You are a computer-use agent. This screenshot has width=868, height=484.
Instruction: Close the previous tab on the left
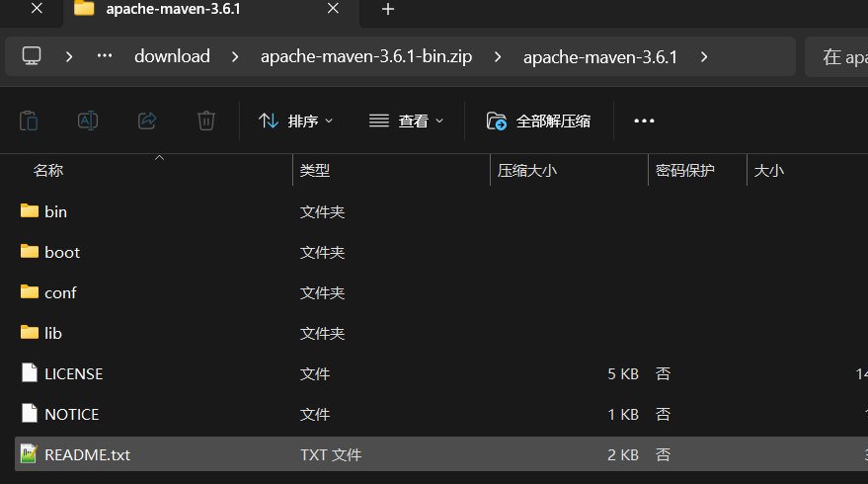pos(37,8)
